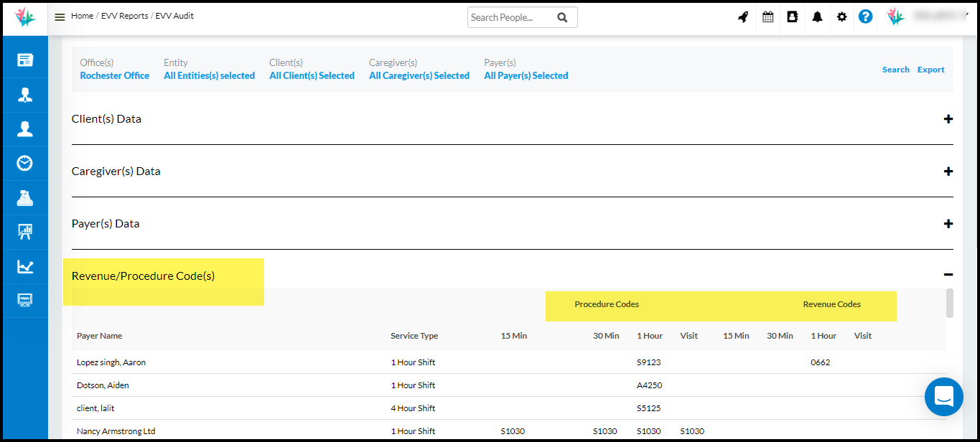Show notifications via the bell icon
The height and width of the screenshot is (442, 980).
(817, 17)
